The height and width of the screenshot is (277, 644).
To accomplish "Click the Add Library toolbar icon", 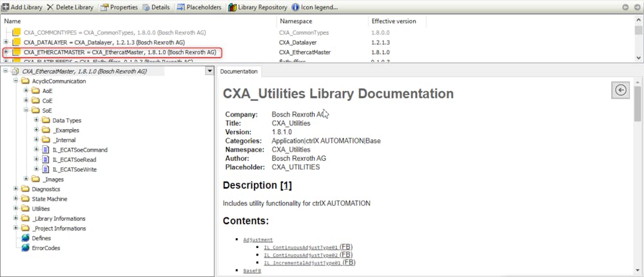I will (x=6, y=7).
